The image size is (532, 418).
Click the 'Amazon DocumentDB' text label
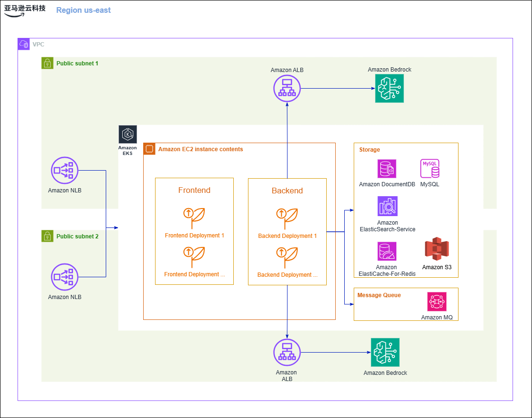(387, 184)
